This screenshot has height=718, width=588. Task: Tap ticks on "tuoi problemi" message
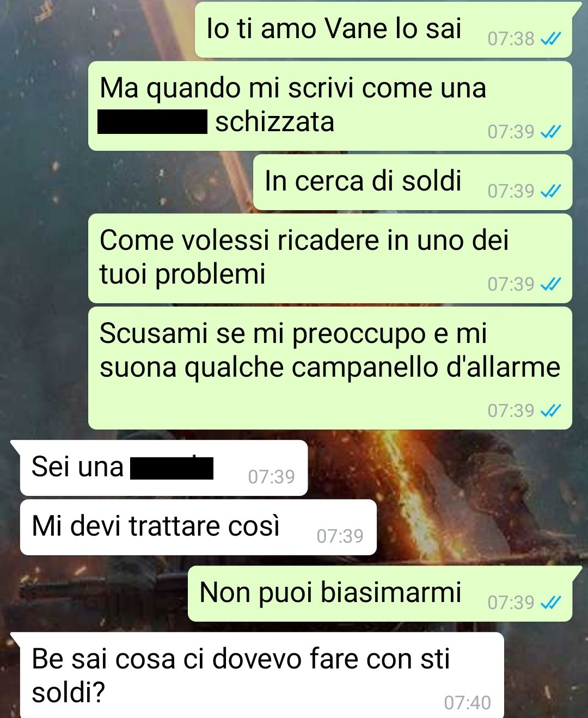click(550, 284)
